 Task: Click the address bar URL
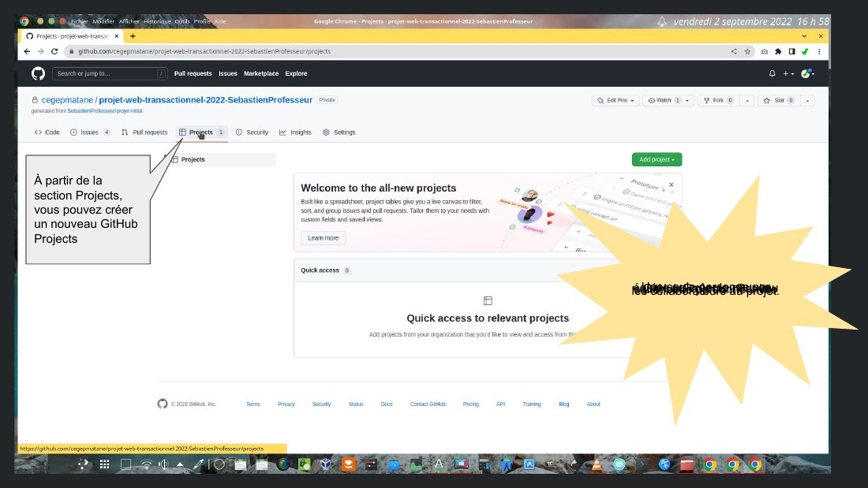204,51
